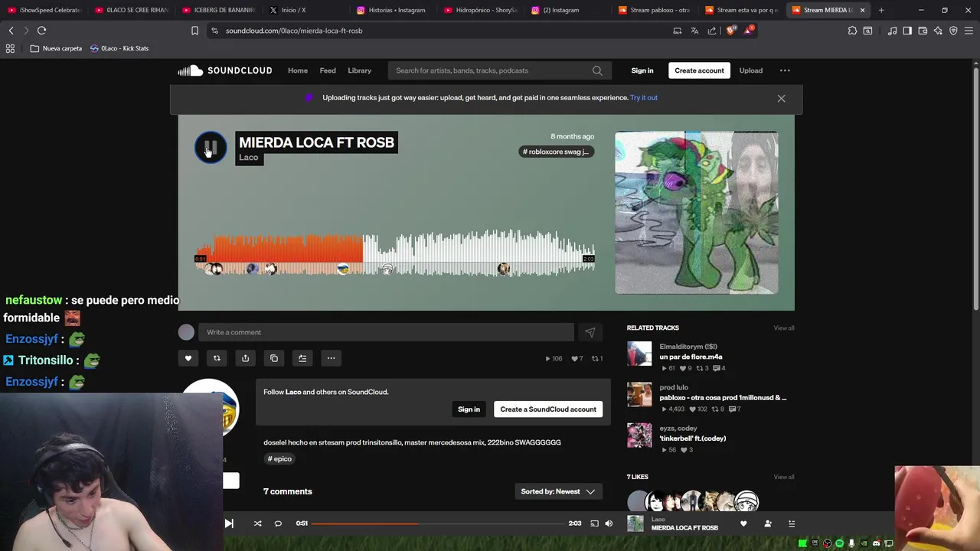Open Brave Wallet icon
This screenshot has width=980, height=551.
(923, 31)
